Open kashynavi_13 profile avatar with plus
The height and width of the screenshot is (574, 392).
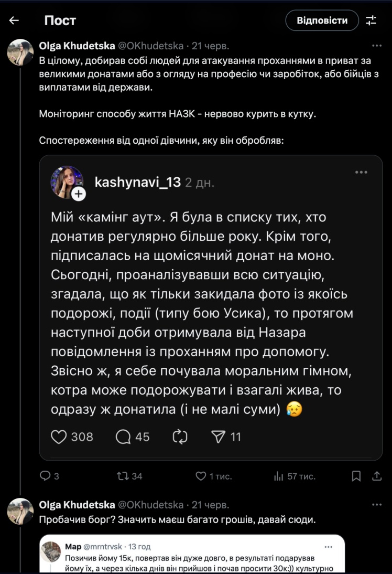[67, 182]
